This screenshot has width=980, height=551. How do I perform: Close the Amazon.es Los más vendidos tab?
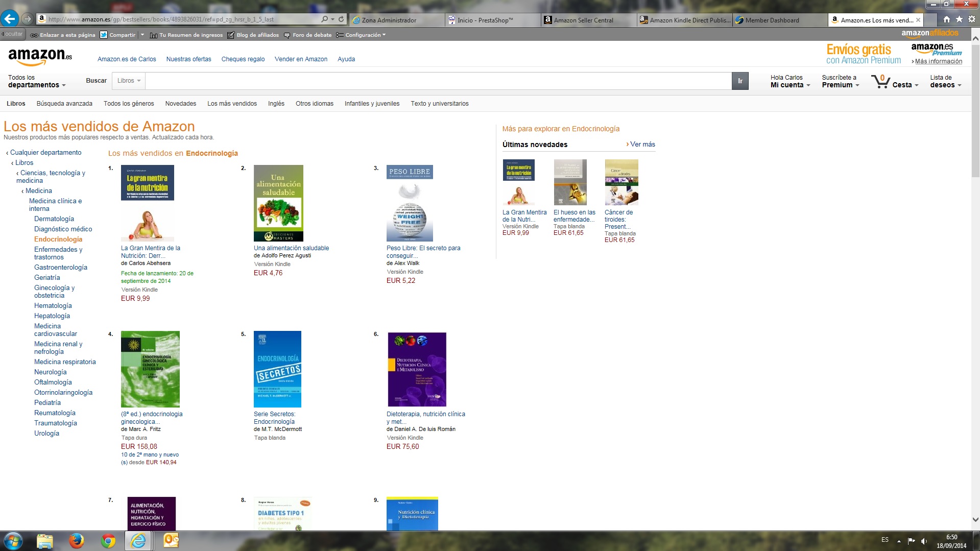pyautogui.click(x=918, y=20)
